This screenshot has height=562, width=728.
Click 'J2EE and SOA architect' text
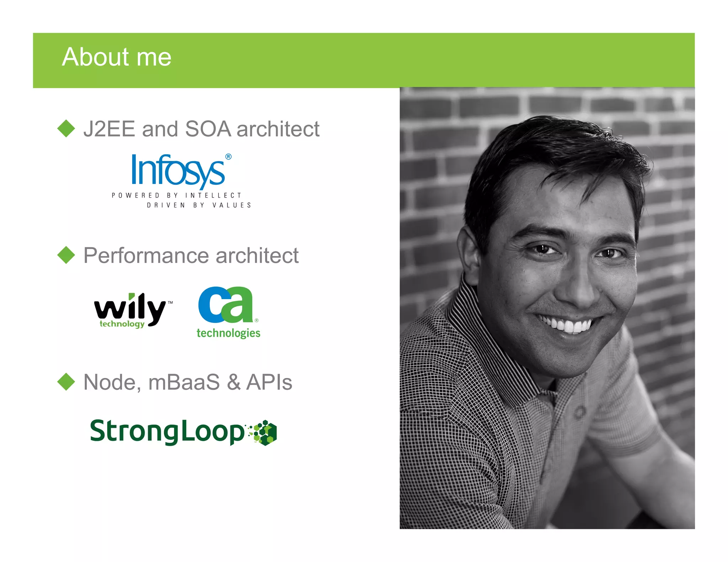pos(201,129)
